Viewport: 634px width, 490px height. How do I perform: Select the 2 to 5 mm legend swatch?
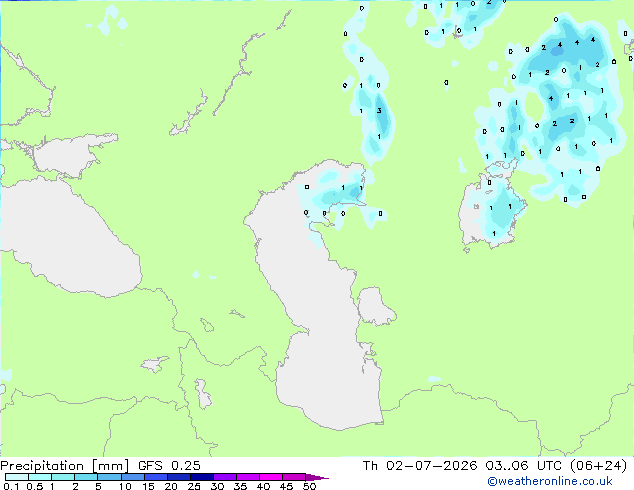point(86,477)
